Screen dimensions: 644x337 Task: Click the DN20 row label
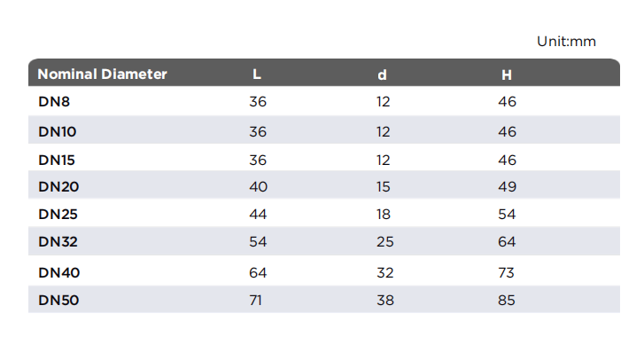(x=58, y=186)
